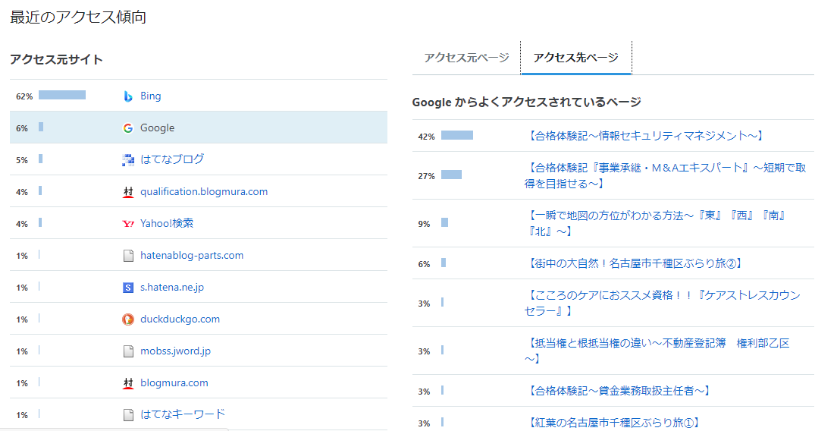819x432 pixels.
Task: Open 情報セキュリティマネジメント合格体験記 article
Action: pos(644,136)
